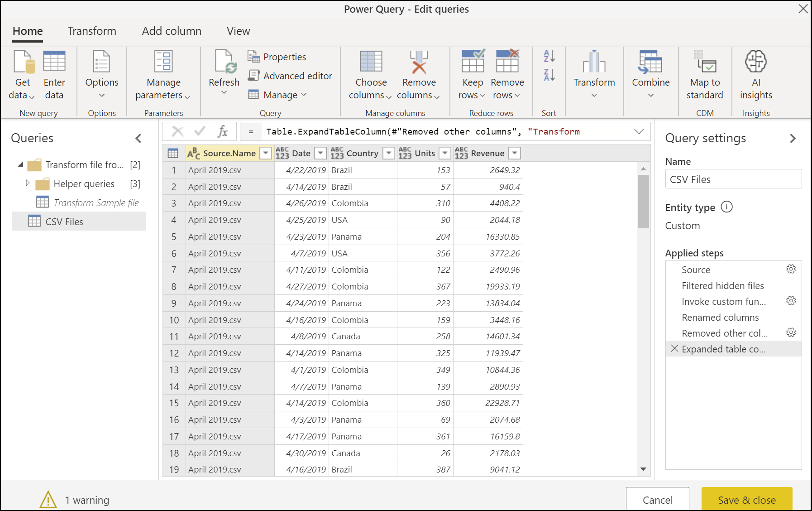
Task: Click the fx formula icon
Action: tap(222, 131)
